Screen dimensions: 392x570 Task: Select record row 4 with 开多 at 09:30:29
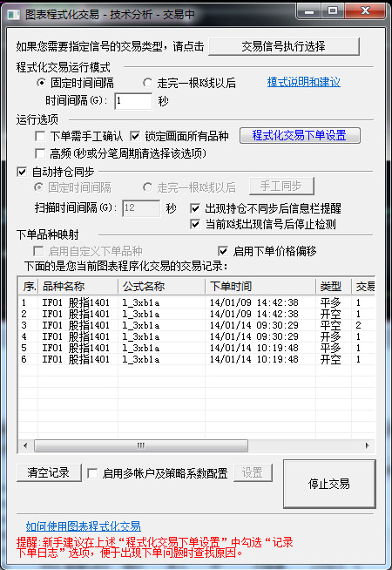tap(196, 336)
